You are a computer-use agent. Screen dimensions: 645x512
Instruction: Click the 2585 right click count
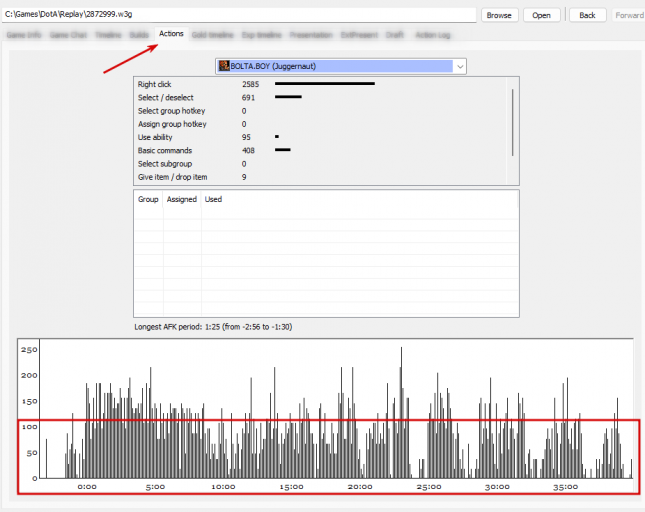pyautogui.click(x=251, y=84)
